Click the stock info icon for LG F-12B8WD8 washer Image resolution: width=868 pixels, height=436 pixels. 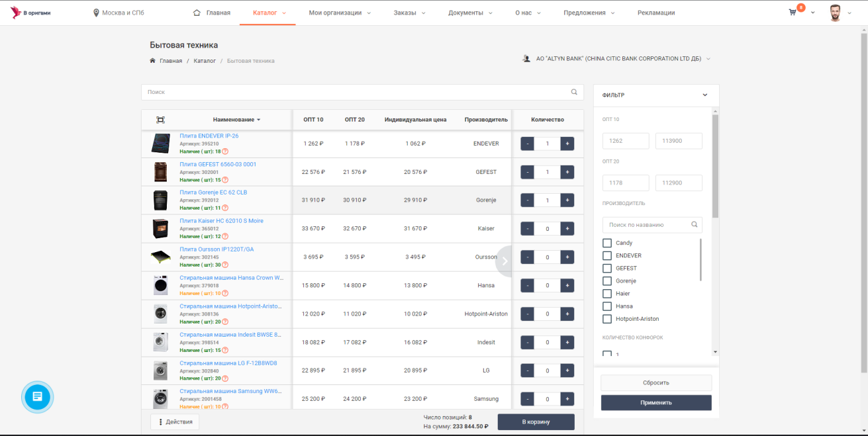point(225,378)
